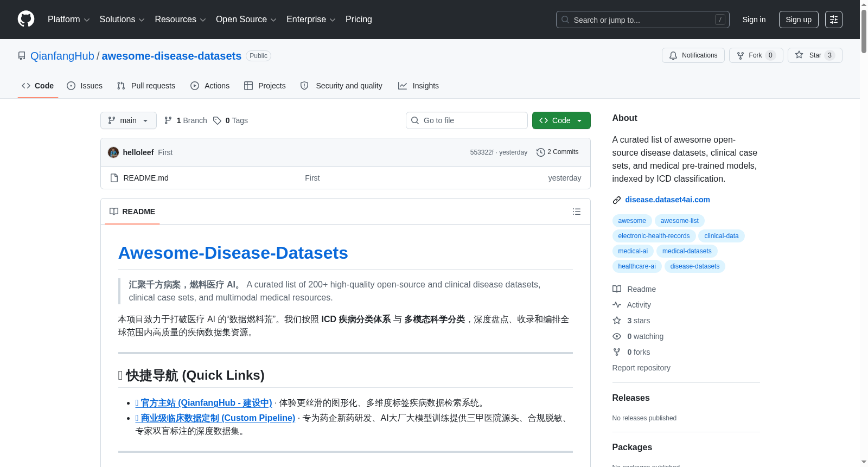Star the repository

point(815,55)
